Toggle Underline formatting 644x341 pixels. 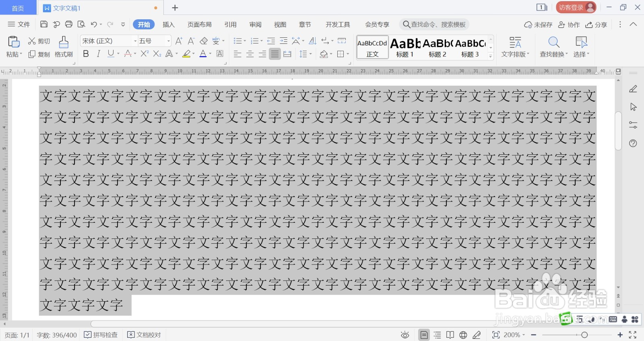tap(111, 54)
